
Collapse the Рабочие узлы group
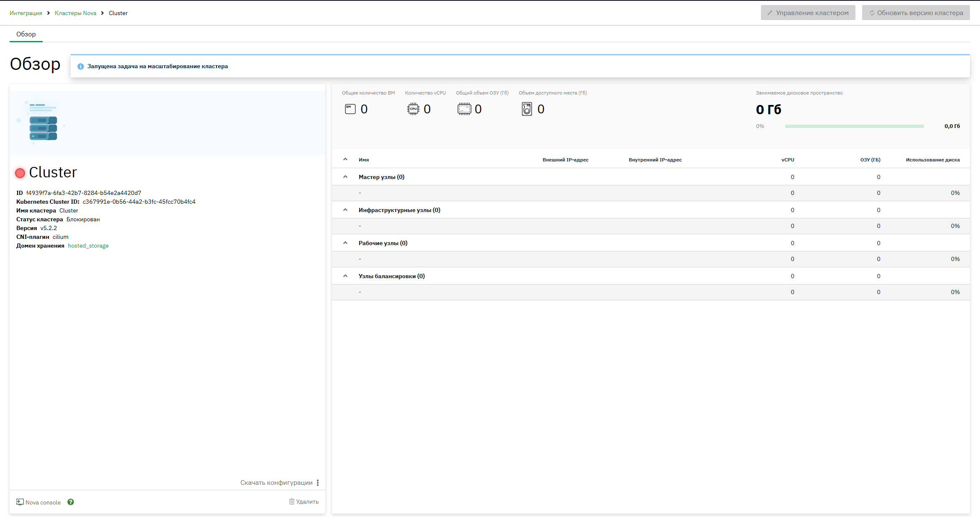pos(345,243)
